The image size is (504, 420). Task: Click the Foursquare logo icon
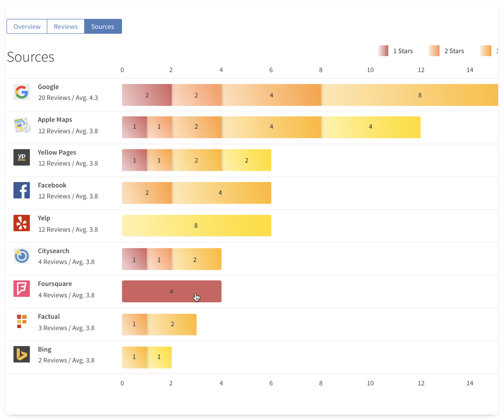point(22,289)
